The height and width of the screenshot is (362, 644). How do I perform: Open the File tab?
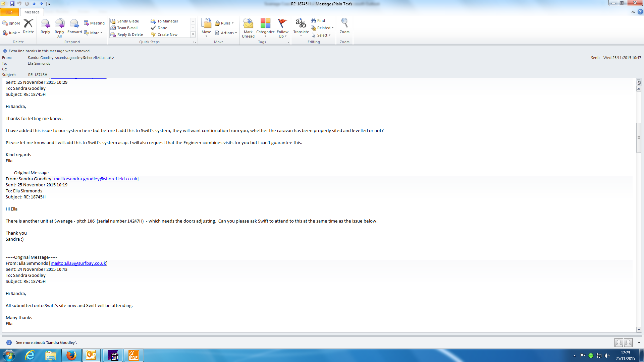(9, 12)
